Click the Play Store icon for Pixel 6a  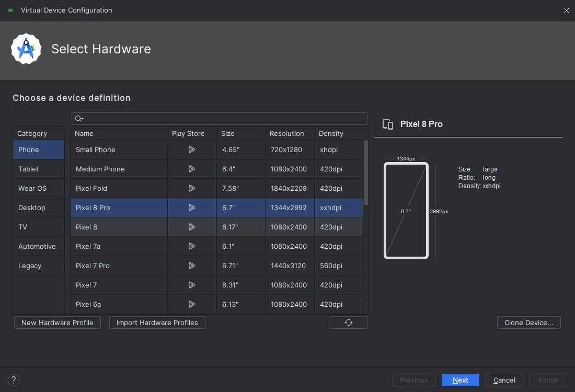tap(192, 304)
